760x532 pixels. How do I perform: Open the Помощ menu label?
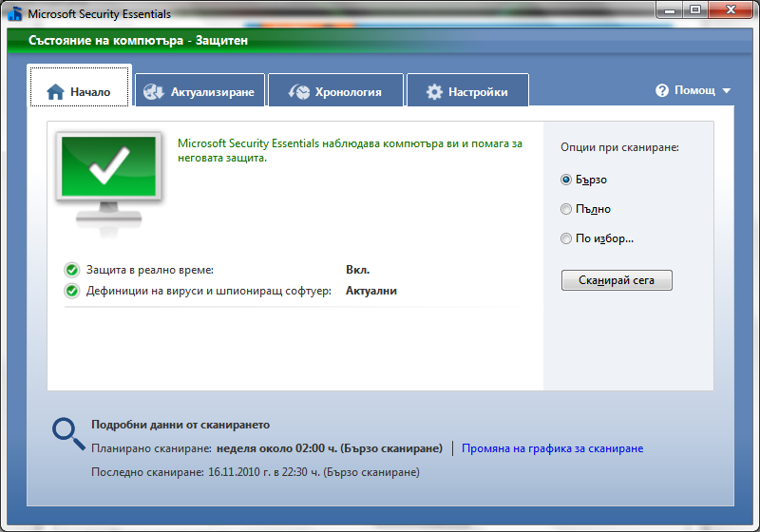pyautogui.click(x=694, y=90)
